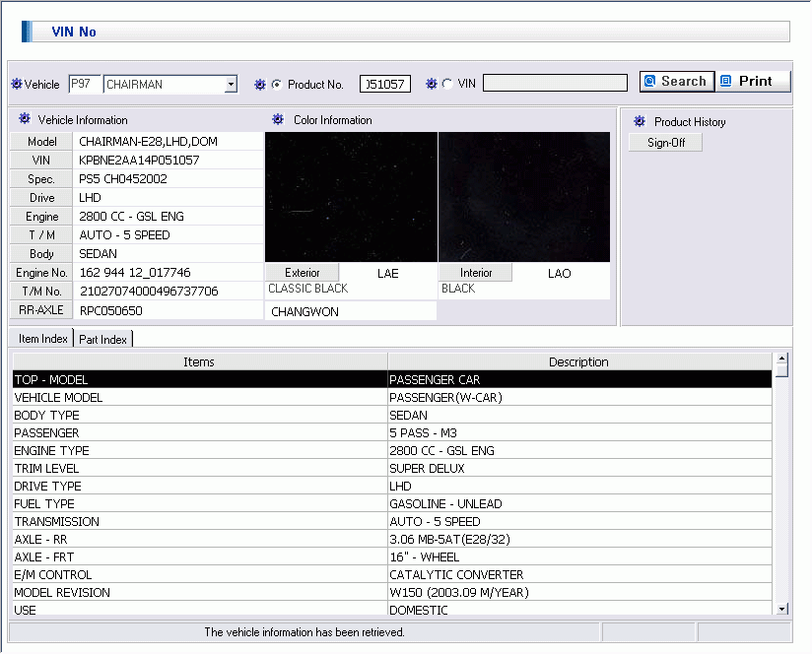Image resolution: width=812 pixels, height=654 pixels.
Task: Select the ENGINE TYPE row
Action: (x=392, y=450)
